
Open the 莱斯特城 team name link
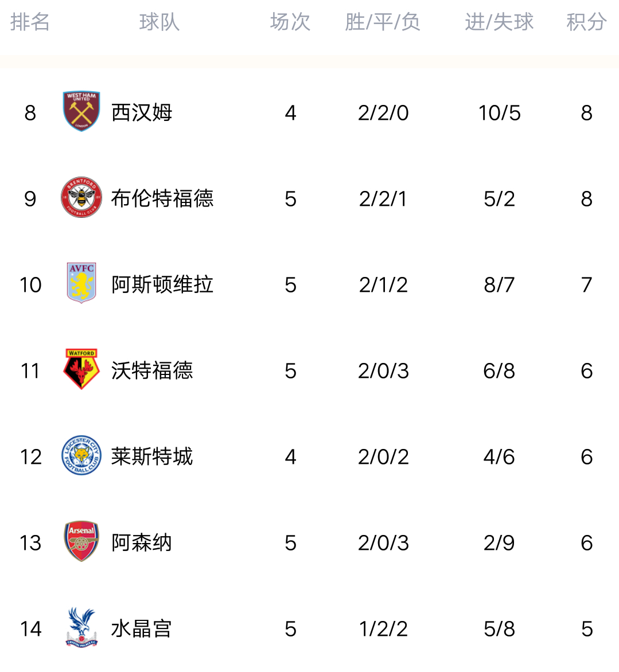152,456
